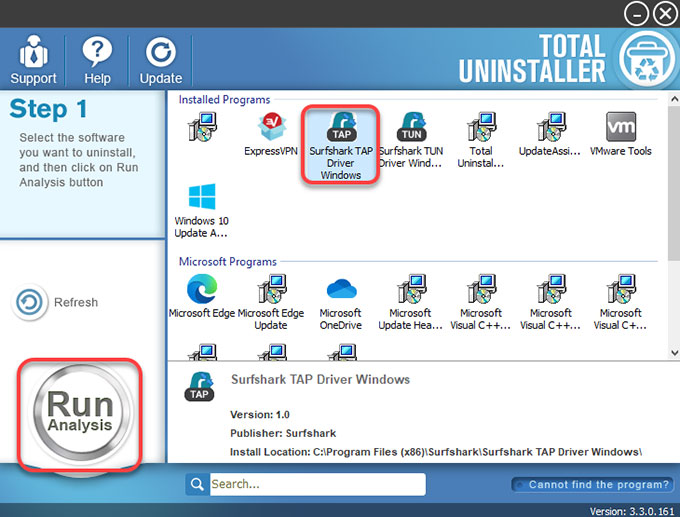
Task: Minimize the Total Uninstaller window
Action: (636, 14)
